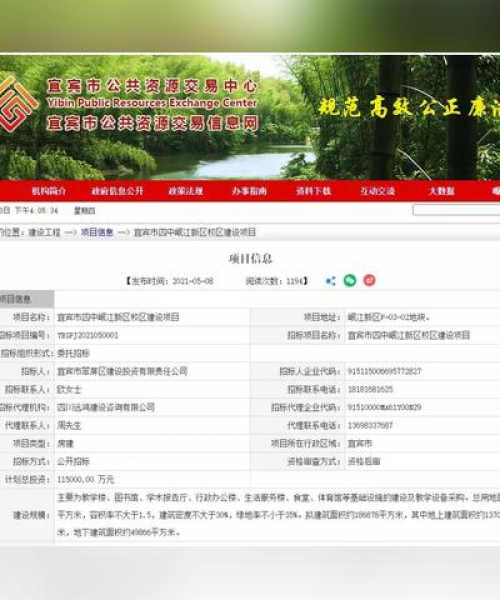
Task: Click the 项目信息 breadcrumb link
Action: 97,232
